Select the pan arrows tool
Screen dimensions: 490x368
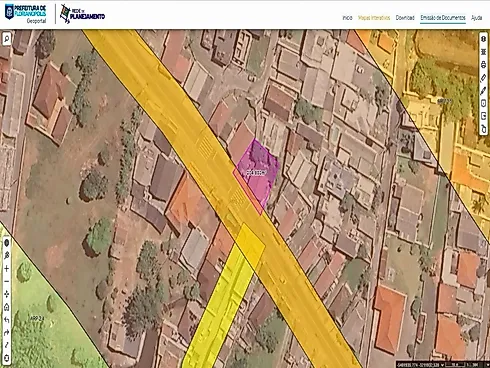pos(6,294)
